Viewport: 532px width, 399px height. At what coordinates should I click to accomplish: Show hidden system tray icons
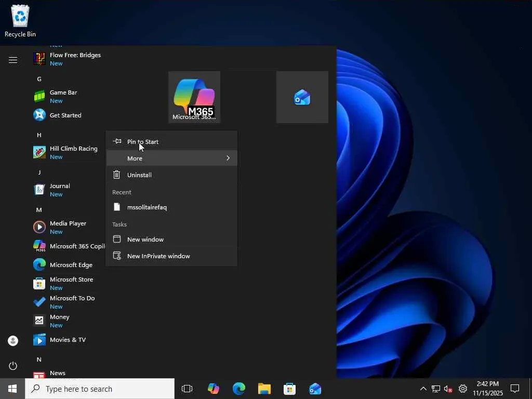coord(423,389)
